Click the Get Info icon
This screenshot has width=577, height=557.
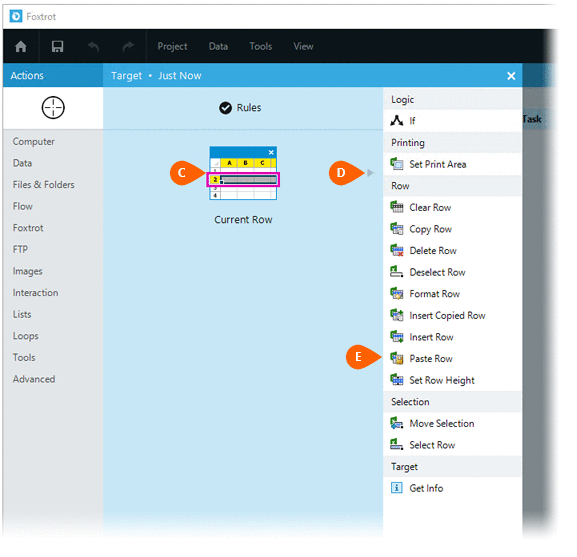pyautogui.click(x=397, y=488)
